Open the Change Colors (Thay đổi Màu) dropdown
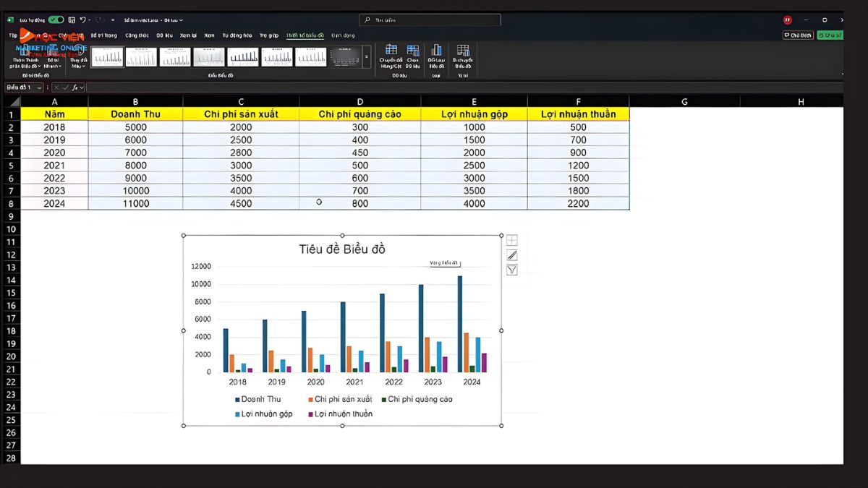Image resolution: width=868 pixels, height=488 pixels. point(77,58)
